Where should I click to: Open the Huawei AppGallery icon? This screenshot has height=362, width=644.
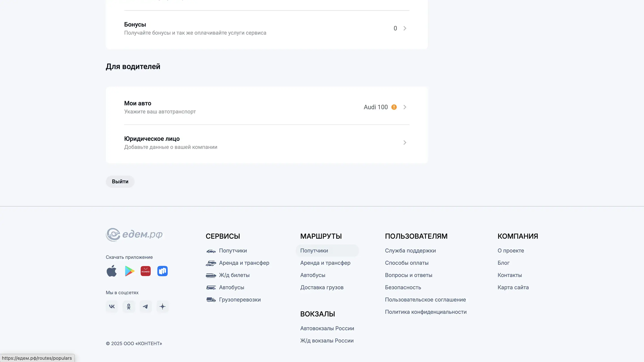(x=146, y=271)
